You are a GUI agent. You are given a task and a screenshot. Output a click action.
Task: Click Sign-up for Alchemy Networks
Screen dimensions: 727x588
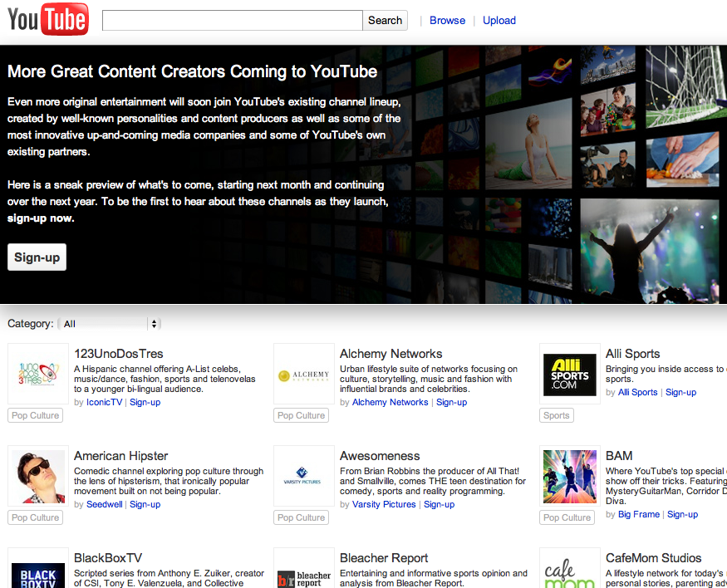(x=452, y=402)
